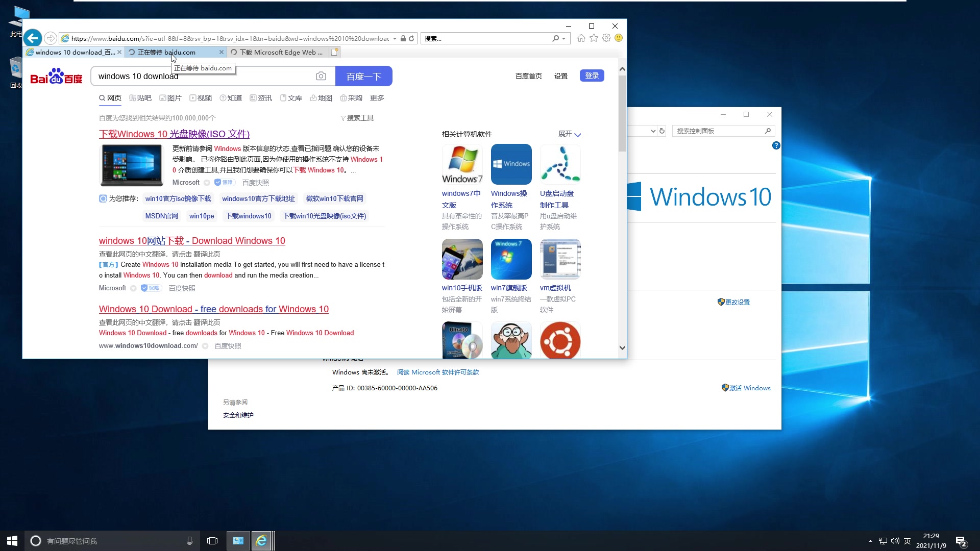Select the 图片 search category
Screen dimensions: 980x551
tap(170, 98)
